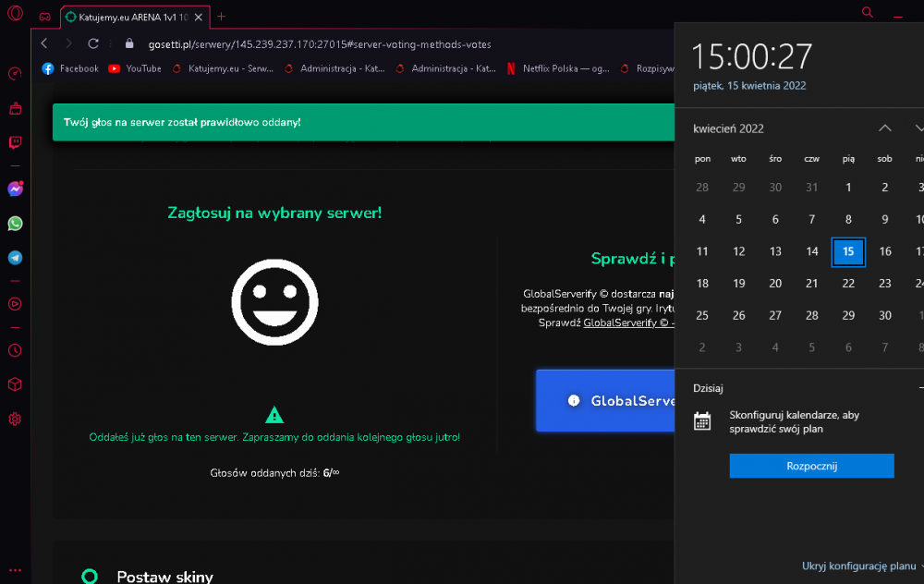Click the kwiecień 2022 month header
The image size is (924, 584).
[x=728, y=128]
